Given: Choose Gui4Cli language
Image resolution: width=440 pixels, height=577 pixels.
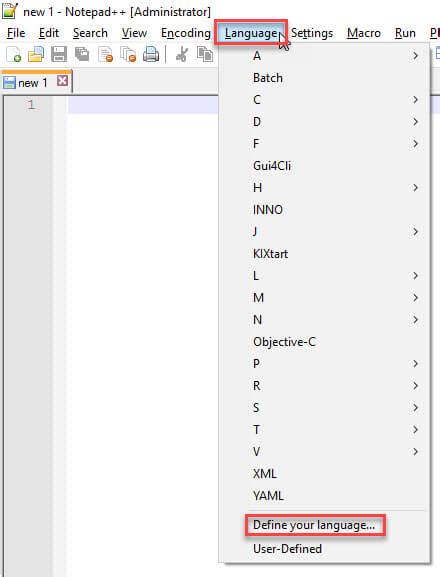Looking at the screenshot, I should [x=324, y=166].
